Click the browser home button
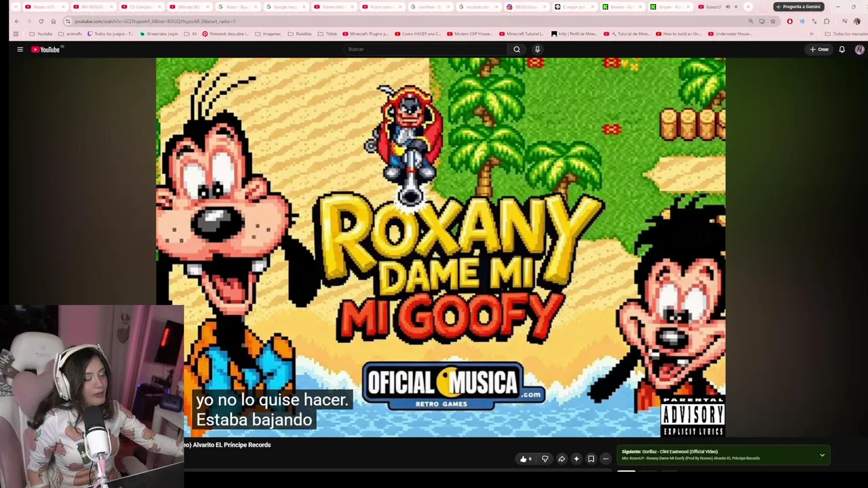This screenshot has width=868, height=488. (x=53, y=21)
